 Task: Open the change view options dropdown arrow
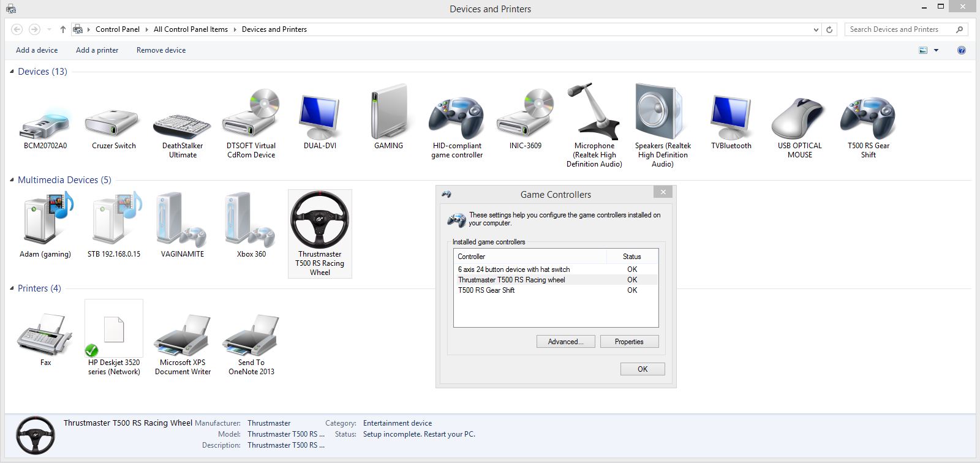(936, 50)
